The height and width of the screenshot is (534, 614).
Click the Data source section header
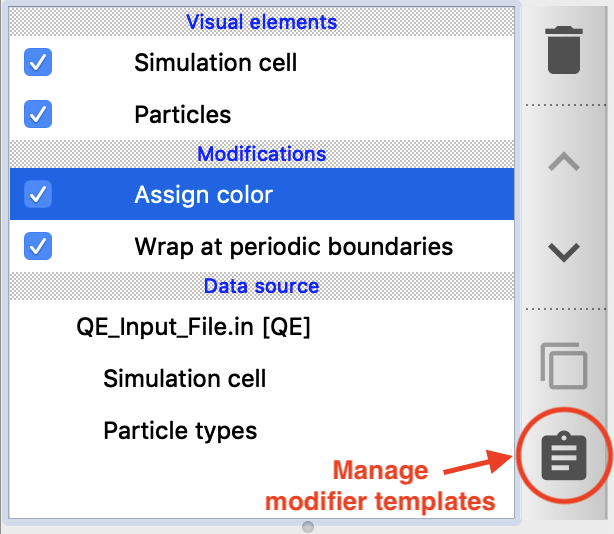pos(262,286)
